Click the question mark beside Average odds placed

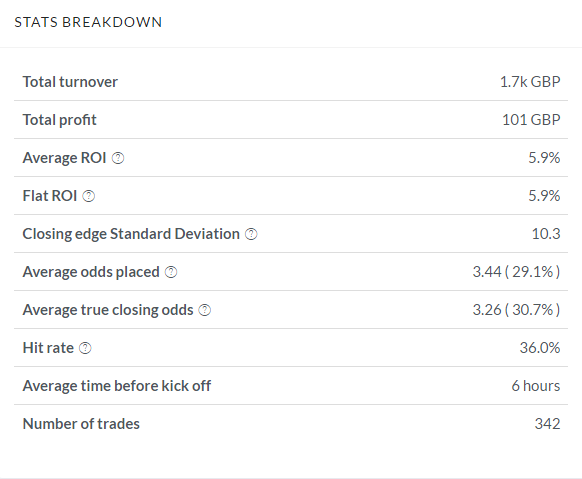[x=171, y=272]
